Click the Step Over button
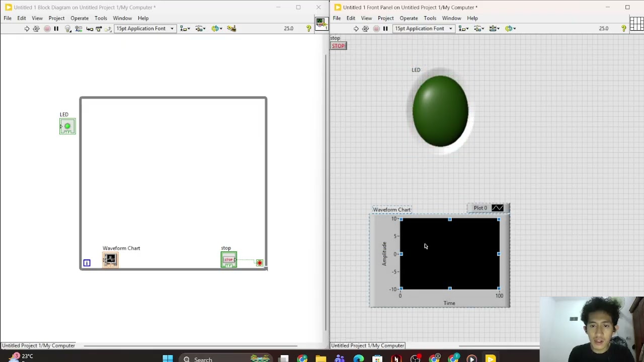This screenshot has width=644, height=362. click(x=99, y=29)
